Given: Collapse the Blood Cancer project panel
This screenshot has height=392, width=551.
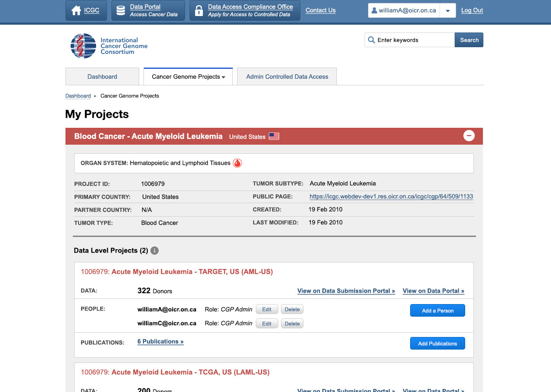Looking at the screenshot, I should click(469, 136).
